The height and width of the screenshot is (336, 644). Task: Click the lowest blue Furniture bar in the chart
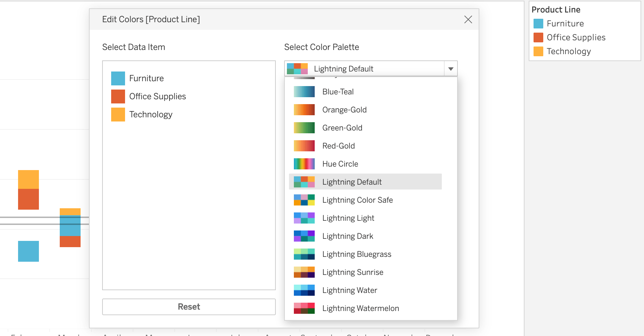click(28, 251)
